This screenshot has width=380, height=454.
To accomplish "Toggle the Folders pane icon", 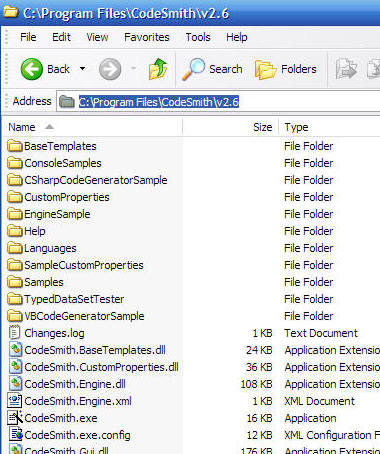I will point(266,69).
